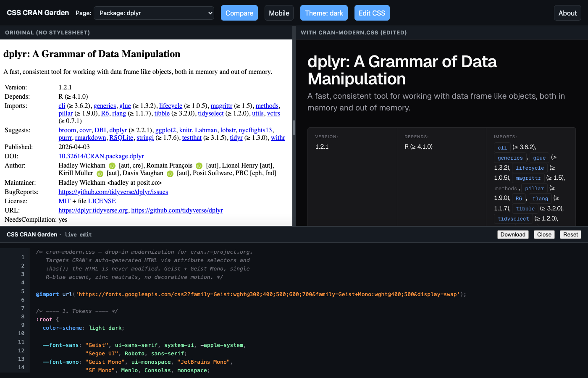The image size is (588, 378).
Task: Open the Page selector dropdown
Action: 154,13
